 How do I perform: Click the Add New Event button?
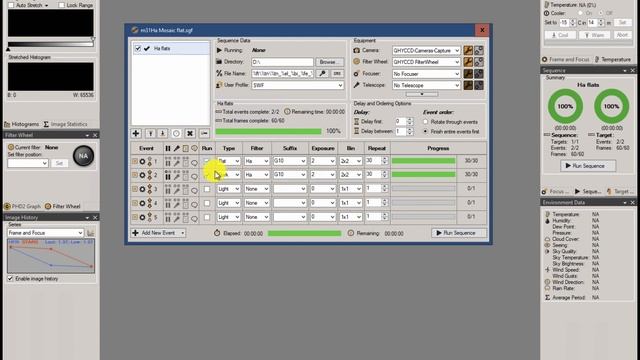pos(158,233)
